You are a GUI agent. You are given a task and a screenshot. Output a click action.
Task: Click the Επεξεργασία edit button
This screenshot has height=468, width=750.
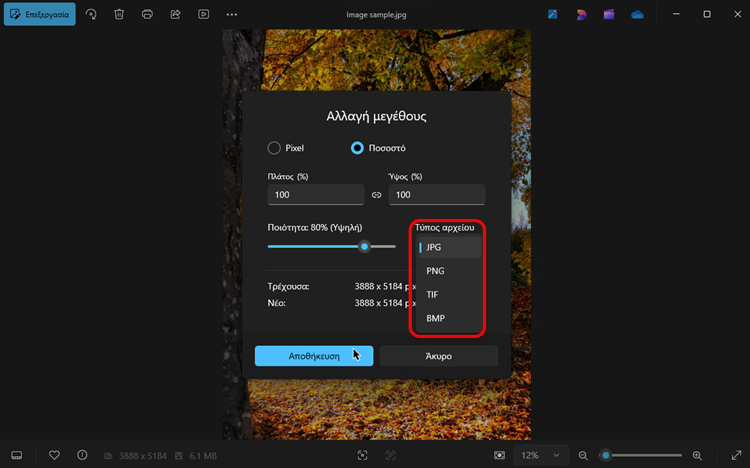pos(40,15)
